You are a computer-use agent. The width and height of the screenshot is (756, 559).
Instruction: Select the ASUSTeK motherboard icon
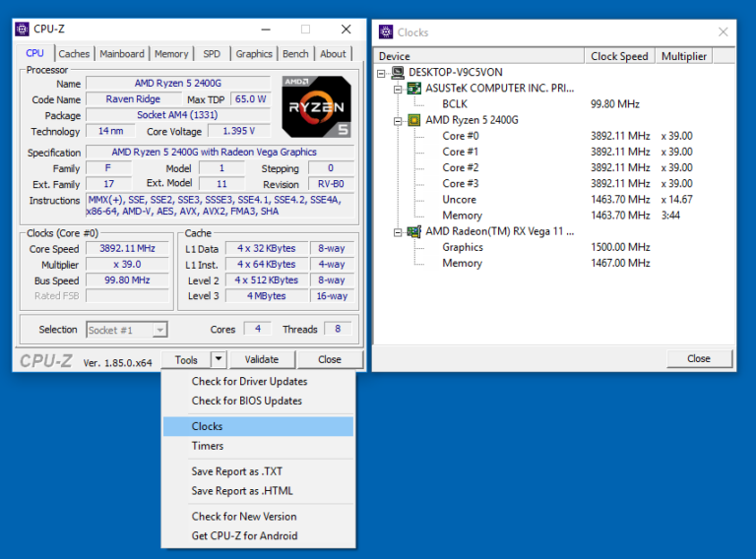(414, 89)
